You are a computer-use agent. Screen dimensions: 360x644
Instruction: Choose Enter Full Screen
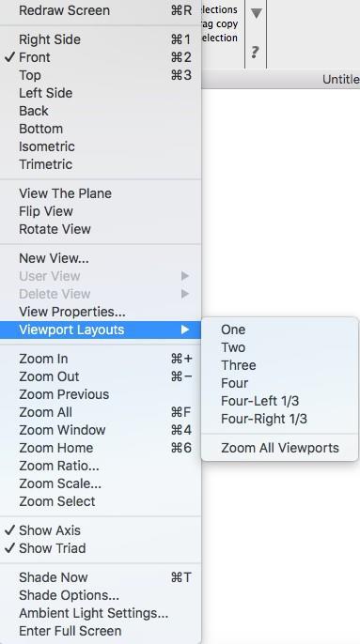pos(101,631)
